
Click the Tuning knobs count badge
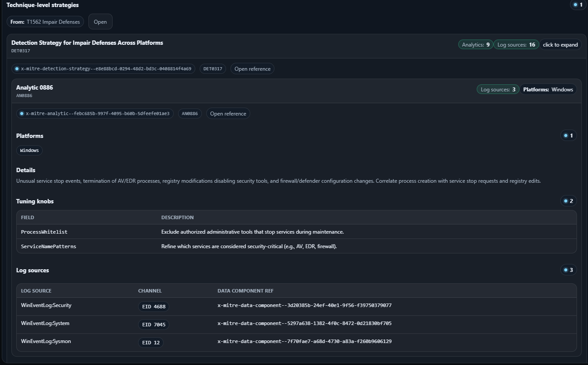(x=568, y=201)
